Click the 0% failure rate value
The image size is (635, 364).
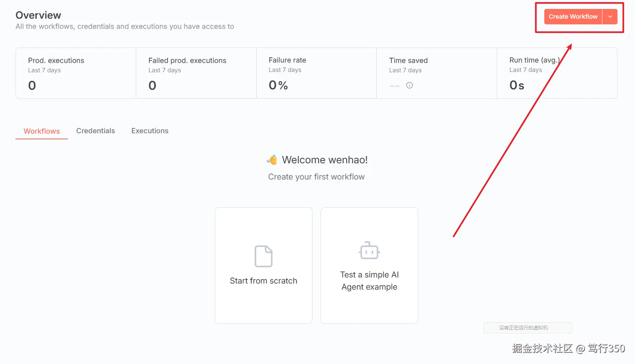click(x=278, y=85)
